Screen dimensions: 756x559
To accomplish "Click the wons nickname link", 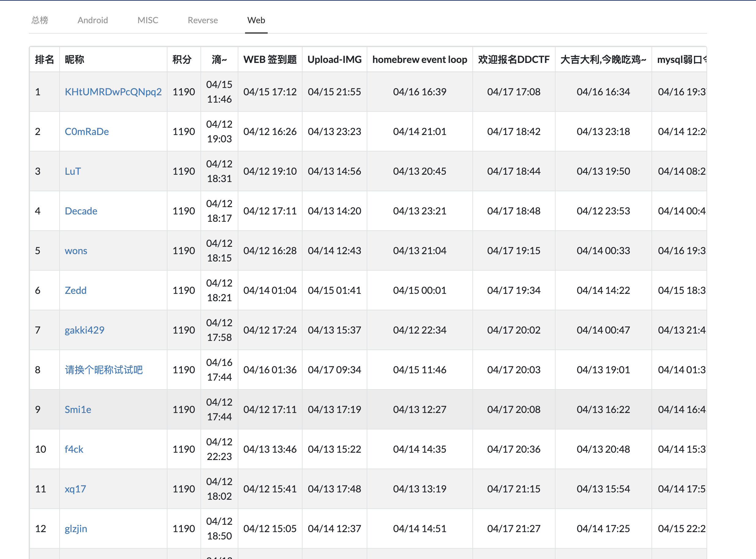I will pos(76,251).
